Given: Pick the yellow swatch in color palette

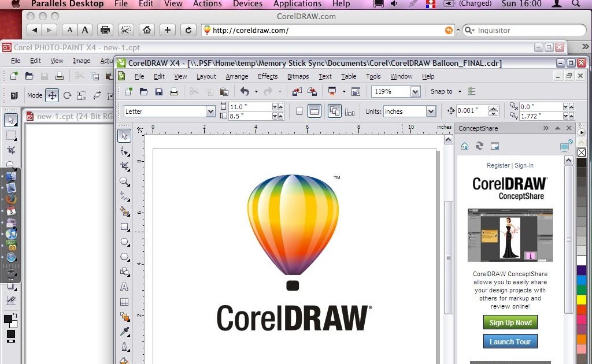Looking at the screenshot, I should (x=582, y=300).
